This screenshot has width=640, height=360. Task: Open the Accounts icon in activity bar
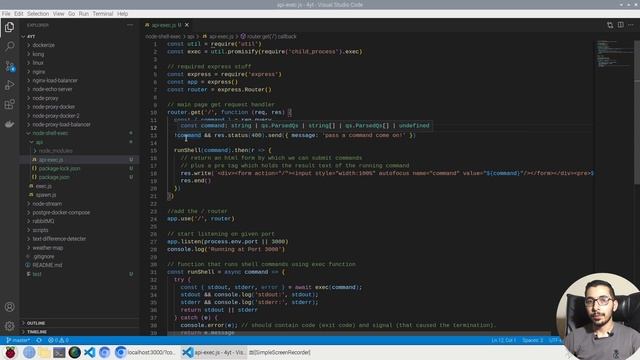click(9, 307)
